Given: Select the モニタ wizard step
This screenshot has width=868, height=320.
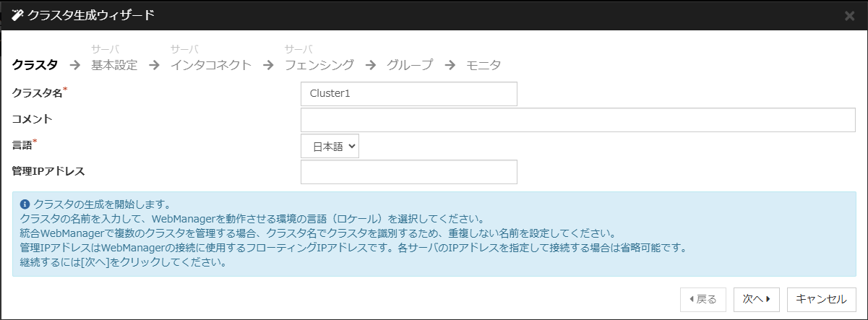Looking at the screenshot, I should [x=484, y=65].
